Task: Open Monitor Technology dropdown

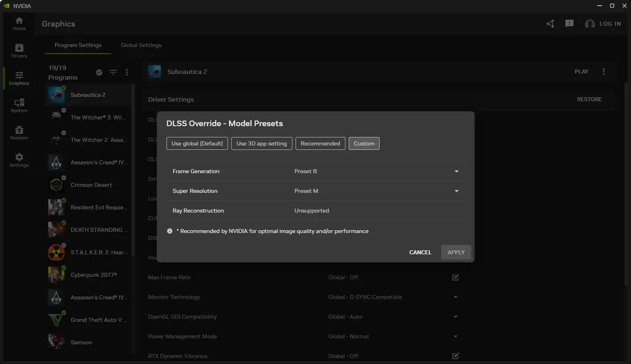Action: tap(455, 297)
